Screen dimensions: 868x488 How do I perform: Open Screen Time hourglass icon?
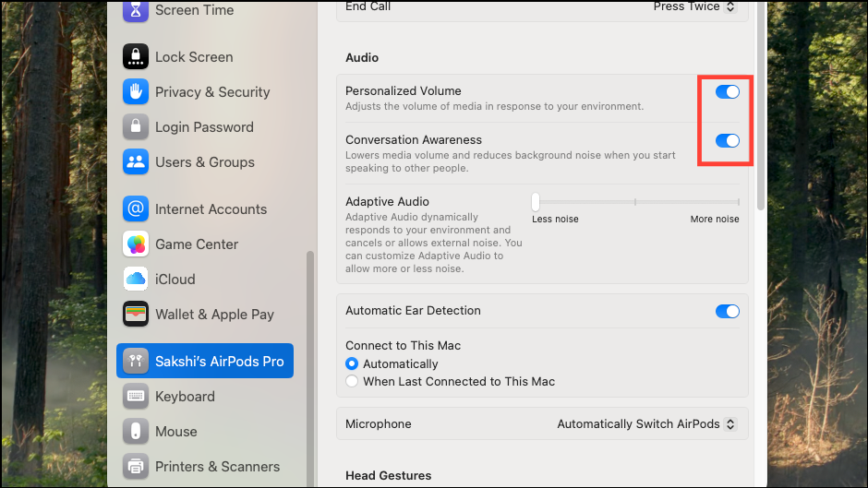(136, 11)
